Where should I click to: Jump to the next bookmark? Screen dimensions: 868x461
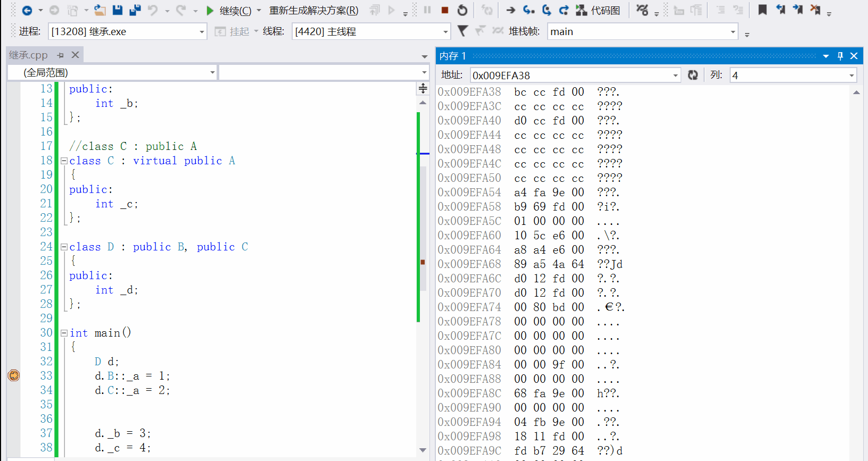798,10
